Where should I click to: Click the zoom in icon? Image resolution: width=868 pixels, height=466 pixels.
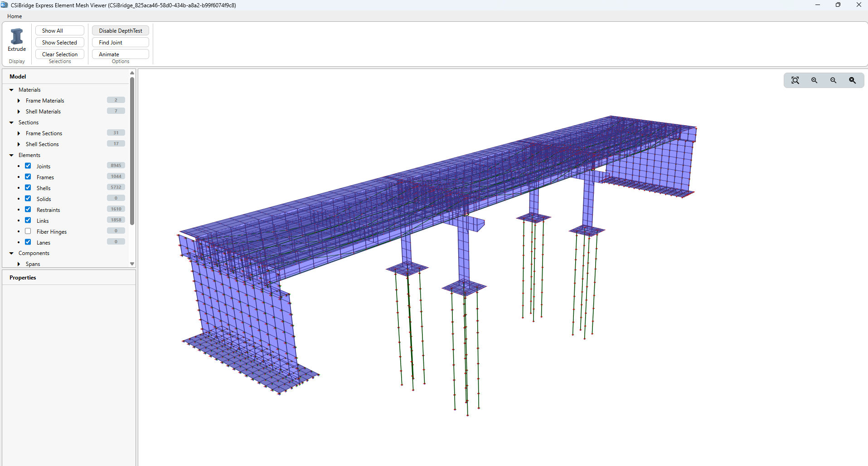click(815, 80)
